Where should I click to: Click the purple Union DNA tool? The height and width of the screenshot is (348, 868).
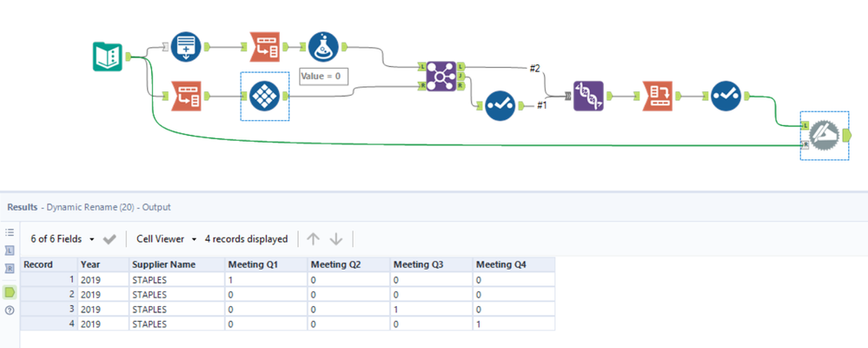[588, 96]
